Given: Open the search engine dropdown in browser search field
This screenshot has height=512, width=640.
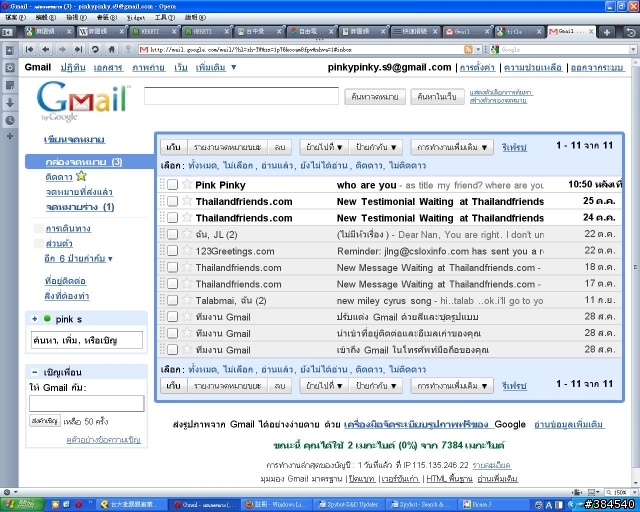Looking at the screenshot, I should click(x=633, y=49).
